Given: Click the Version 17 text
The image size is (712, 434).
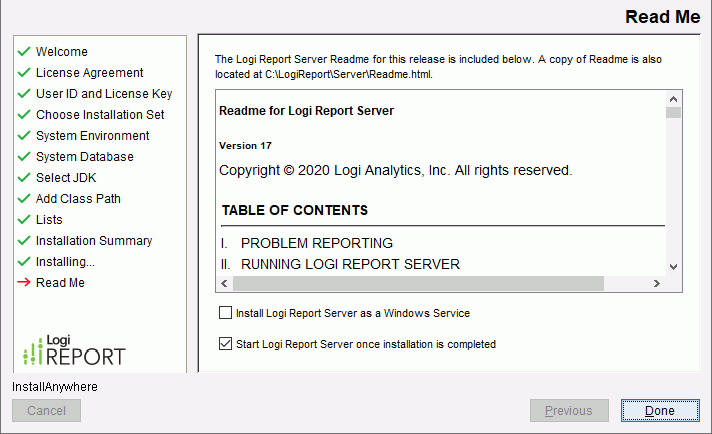Looking at the screenshot, I should click(245, 146).
